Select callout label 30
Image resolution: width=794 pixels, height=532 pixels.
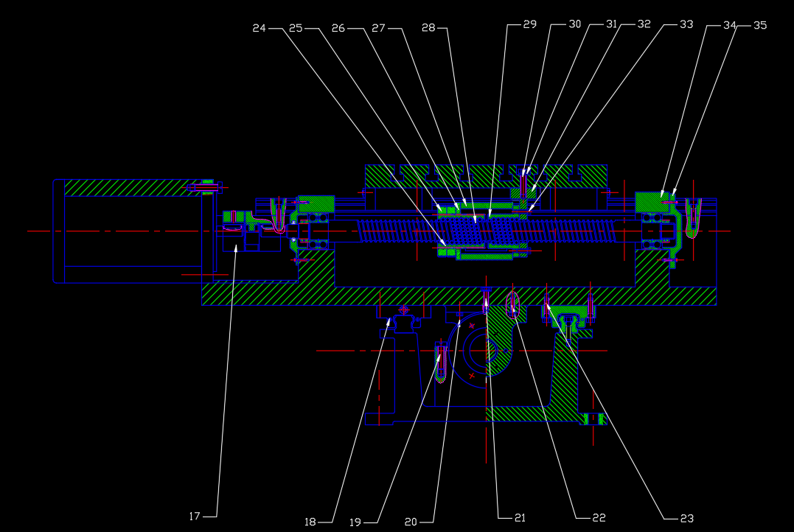pyautogui.click(x=575, y=24)
